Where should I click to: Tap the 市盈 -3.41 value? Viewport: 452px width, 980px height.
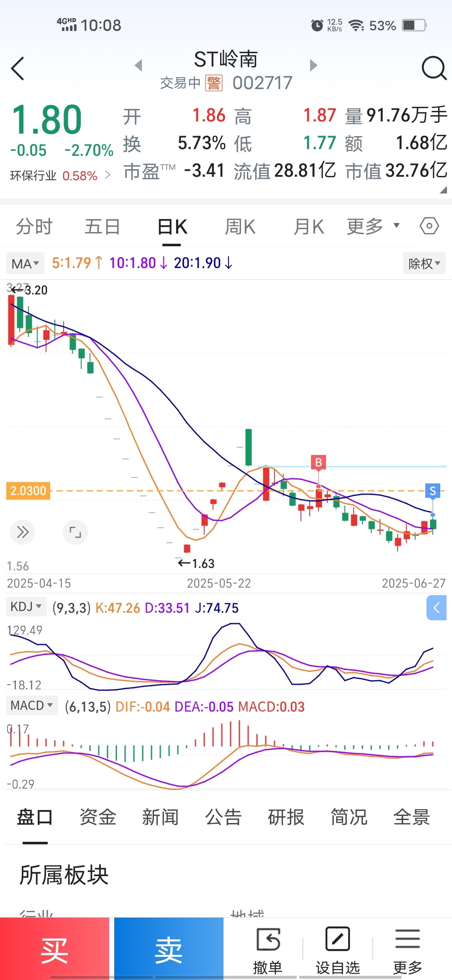(x=204, y=171)
